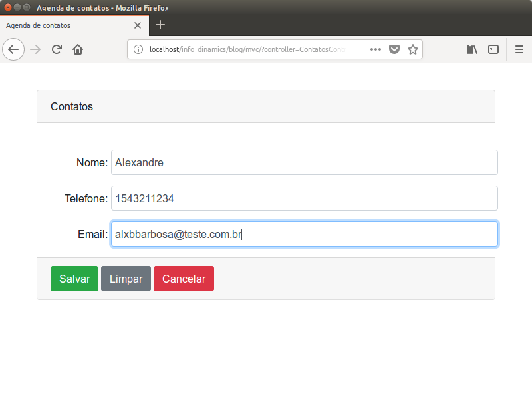Screen dimensions: 532x407
Task: Click the Contatos panel heading
Action: pyautogui.click(x=72, y=106)
